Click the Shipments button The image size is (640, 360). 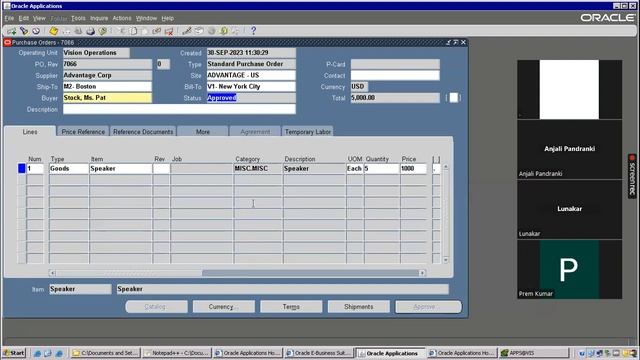358,307
